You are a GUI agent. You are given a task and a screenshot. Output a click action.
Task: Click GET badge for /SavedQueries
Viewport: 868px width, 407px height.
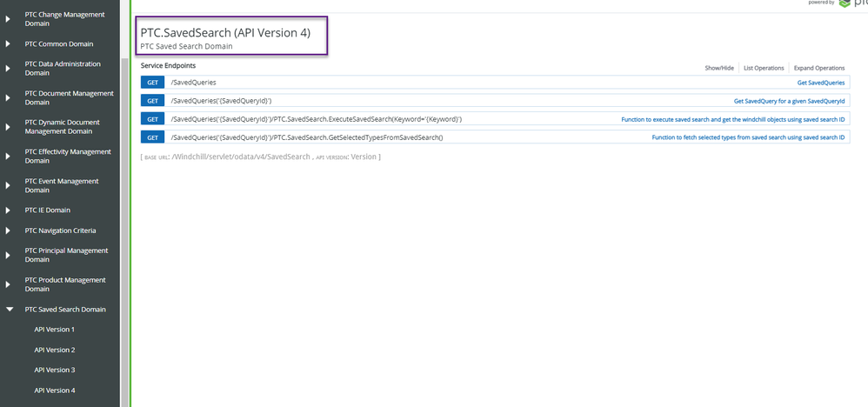(153, 83)
